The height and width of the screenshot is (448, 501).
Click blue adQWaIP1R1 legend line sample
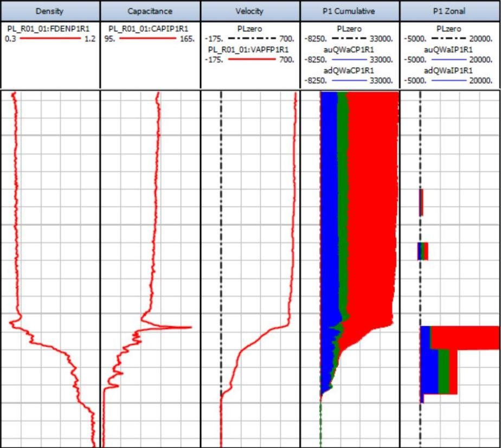449,80
